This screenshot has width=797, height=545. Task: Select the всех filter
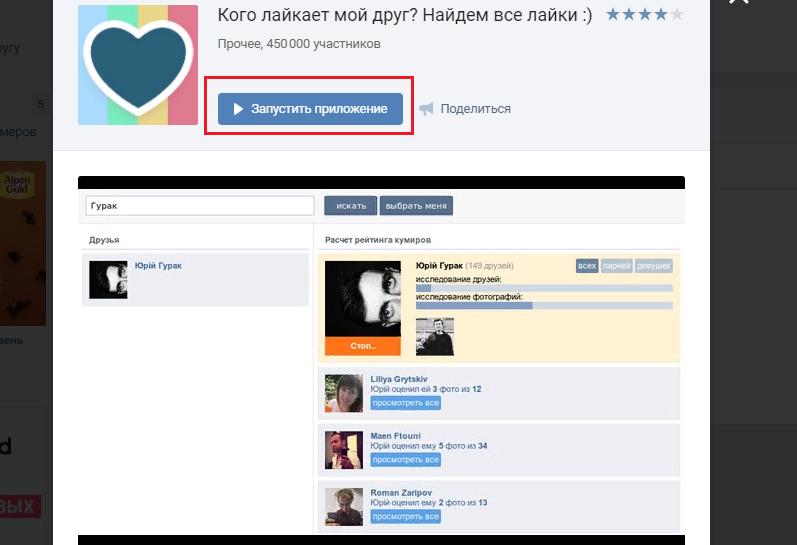coord(587,266)
